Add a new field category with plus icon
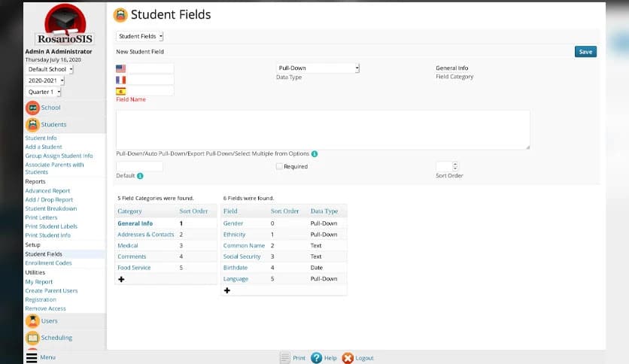 pos(121,279)
